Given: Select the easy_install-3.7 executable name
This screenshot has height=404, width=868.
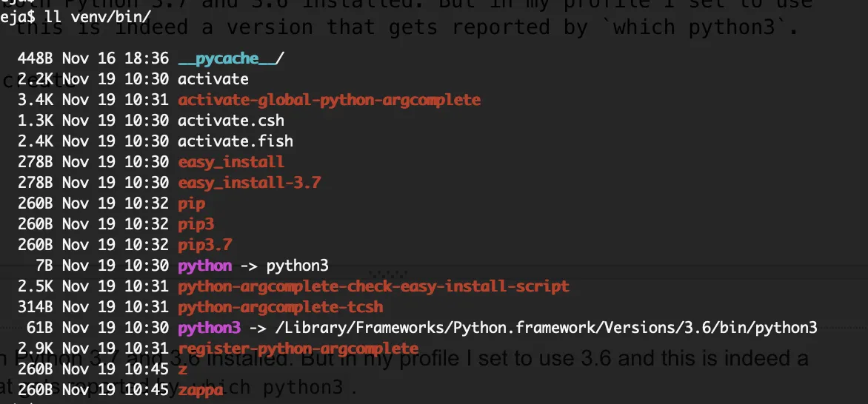Looking at the screenshot, I should pos(250,182).
